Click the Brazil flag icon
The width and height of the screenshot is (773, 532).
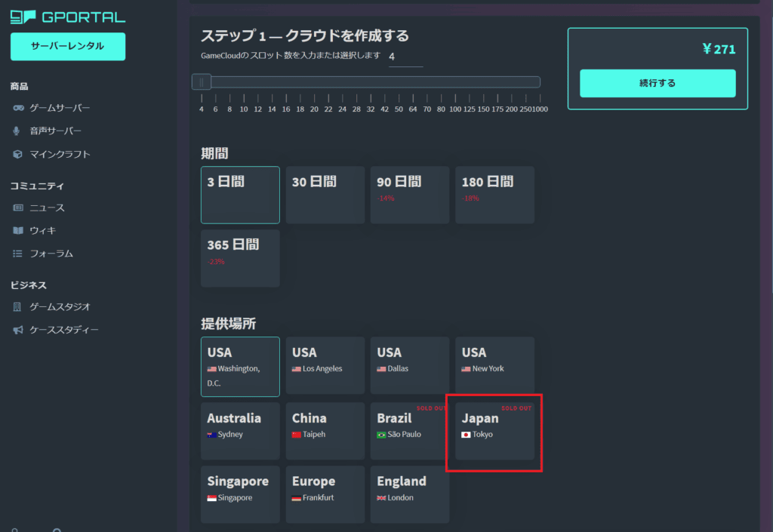click(381, 435)
